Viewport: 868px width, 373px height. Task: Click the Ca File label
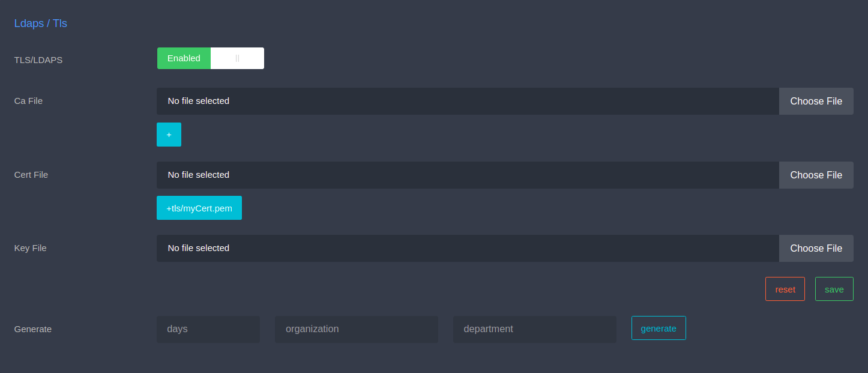click(29, 101)
